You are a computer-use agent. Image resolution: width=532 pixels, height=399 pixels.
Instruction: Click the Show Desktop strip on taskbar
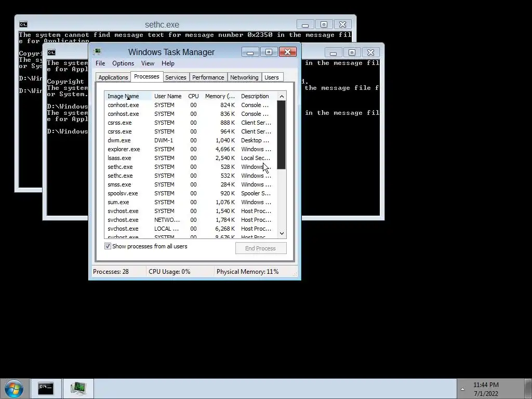pyautogui.click(x=528, y=389)
